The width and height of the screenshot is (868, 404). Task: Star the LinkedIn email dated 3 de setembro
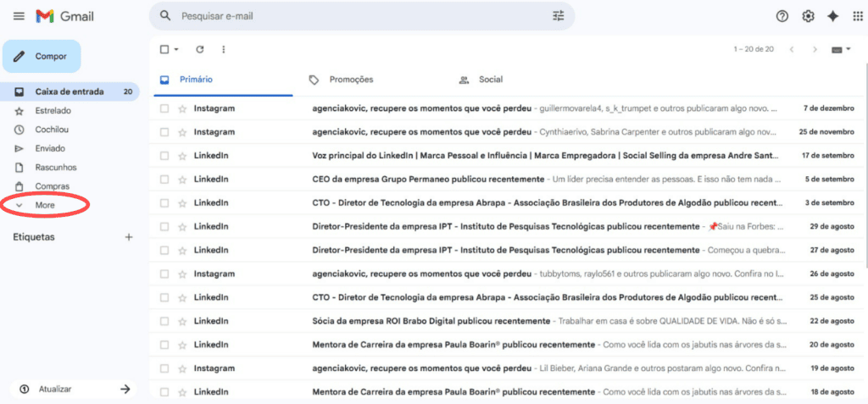click(x=182, y=203)
